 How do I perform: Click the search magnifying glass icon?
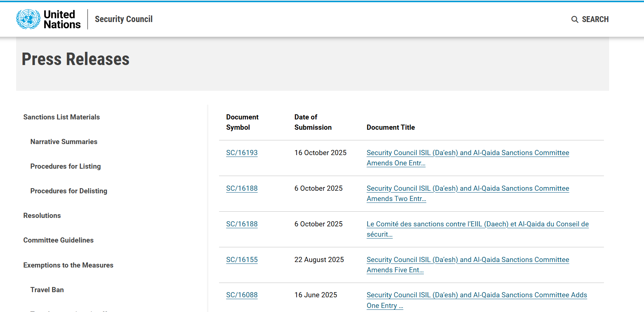click(x=575, y=19)
